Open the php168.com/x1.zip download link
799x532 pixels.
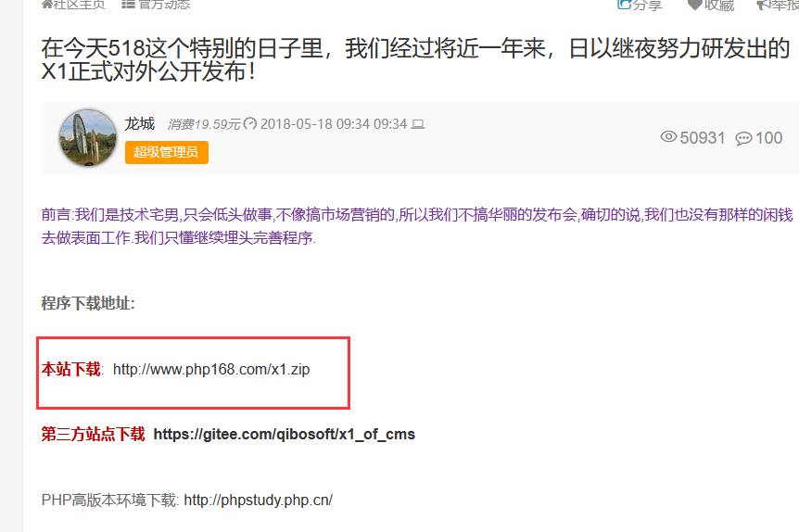coord(211,369)
